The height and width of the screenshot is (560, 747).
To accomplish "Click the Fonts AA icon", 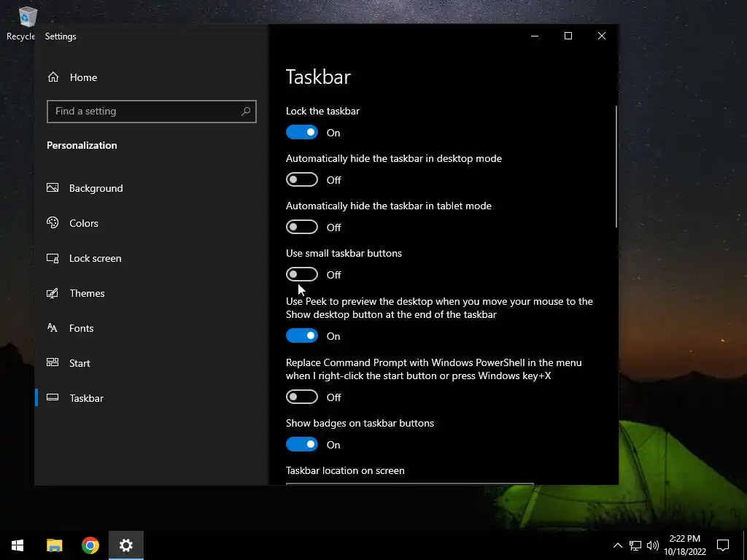I will 53,327.
